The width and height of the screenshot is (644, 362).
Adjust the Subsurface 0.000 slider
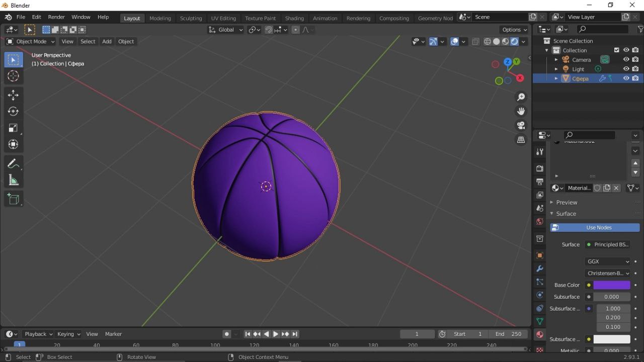click(612, 297)
